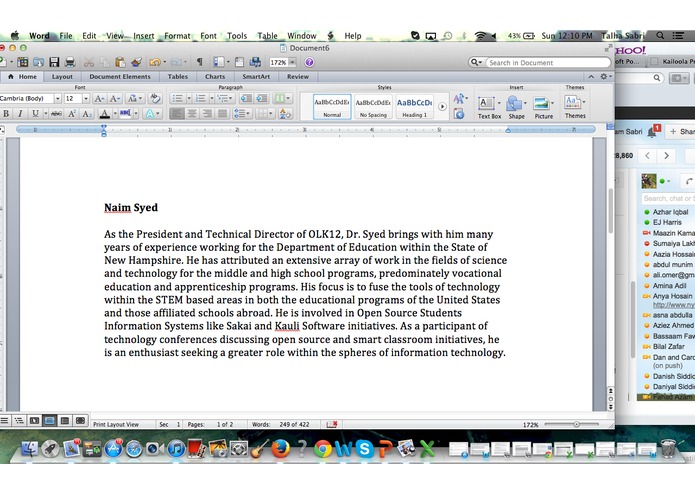Click the text highlight color button
Screen dimensions: 695x494
coord(125,114)
